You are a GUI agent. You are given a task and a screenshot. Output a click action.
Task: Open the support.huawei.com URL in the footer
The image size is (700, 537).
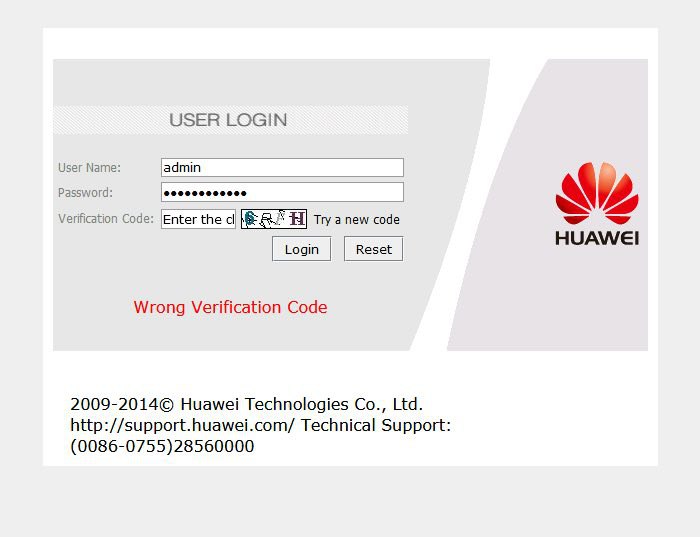[183, 425]
